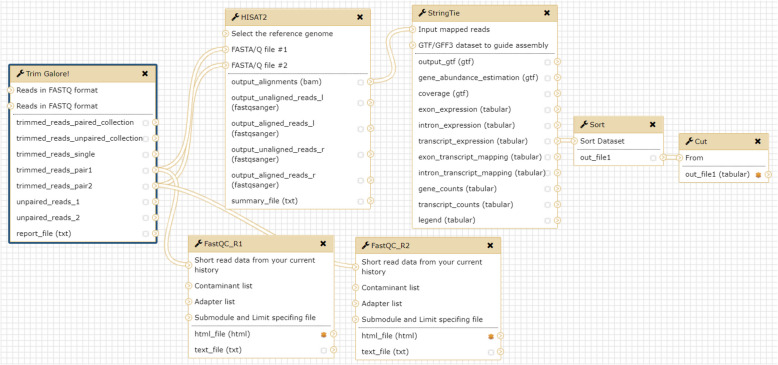Click the input connector for Select the reference genome
The width and height of the screenshot is (778, 365).
click(225, 34)
